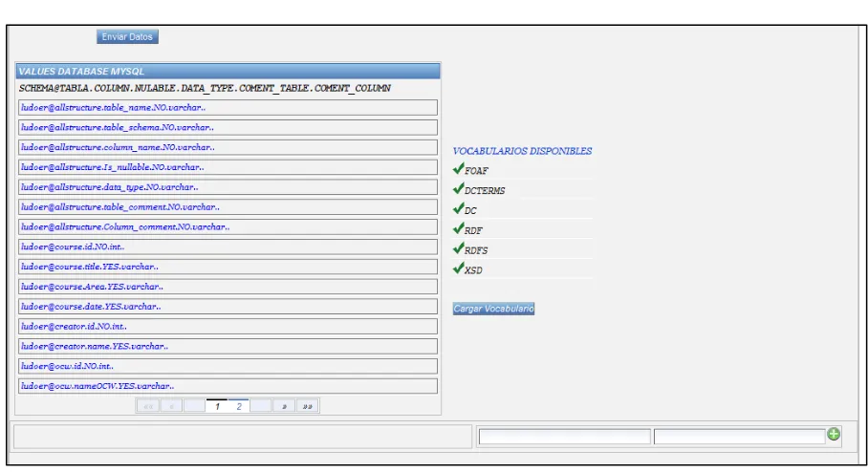Screen dimensions: 868x472
Task: Select row ludoer@ocw.nameOCW.YES.varchar
Action: tap(228, 386)
